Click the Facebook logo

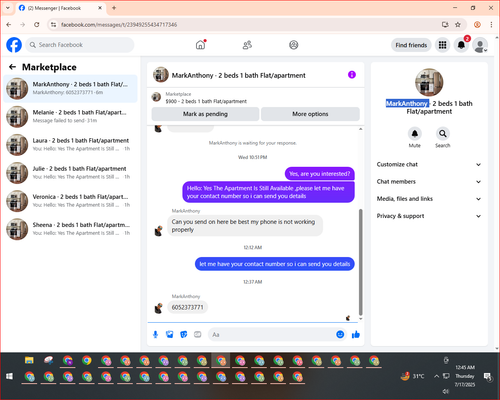(14, 45)
